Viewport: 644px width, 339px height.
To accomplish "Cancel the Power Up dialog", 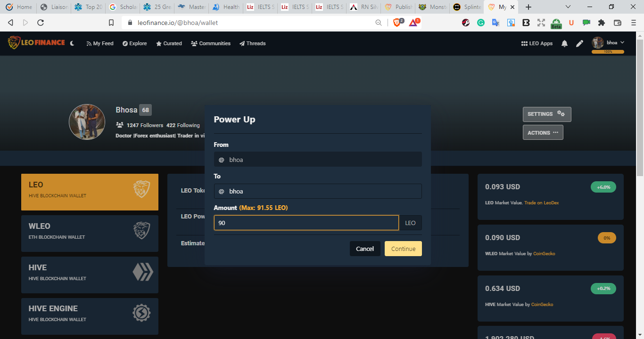I will point(365,249).
